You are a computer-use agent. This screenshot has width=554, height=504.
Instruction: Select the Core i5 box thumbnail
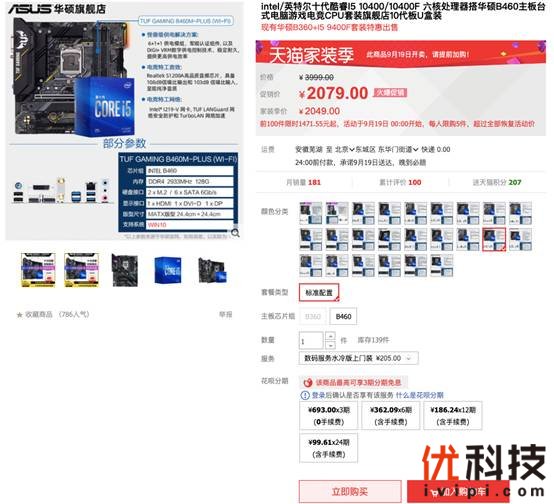click(168, 270)
